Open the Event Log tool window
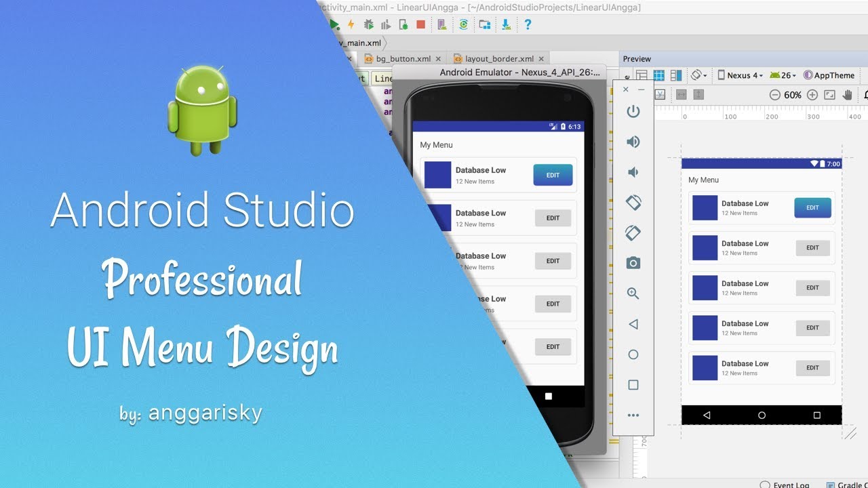Image resolution: width=868 pixels, height=488 pixels. [x=786, y=485]
